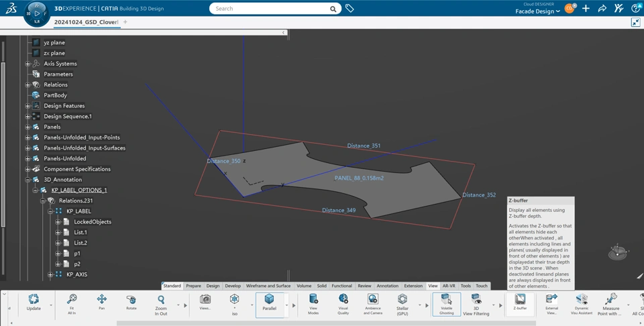The height and width of the screenshot is (326, 644).
Task: Select the PartBody tree item
Action: tap(55, 95)
